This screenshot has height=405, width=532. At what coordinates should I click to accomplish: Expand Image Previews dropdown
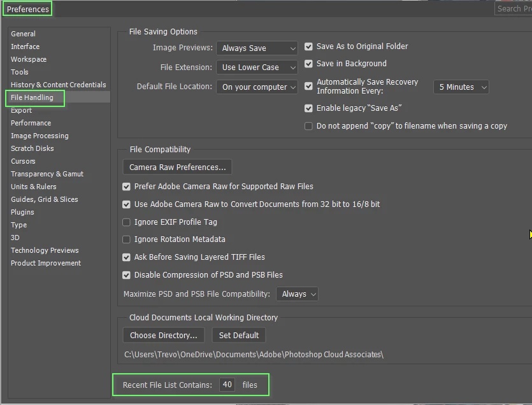pos(257,48)
